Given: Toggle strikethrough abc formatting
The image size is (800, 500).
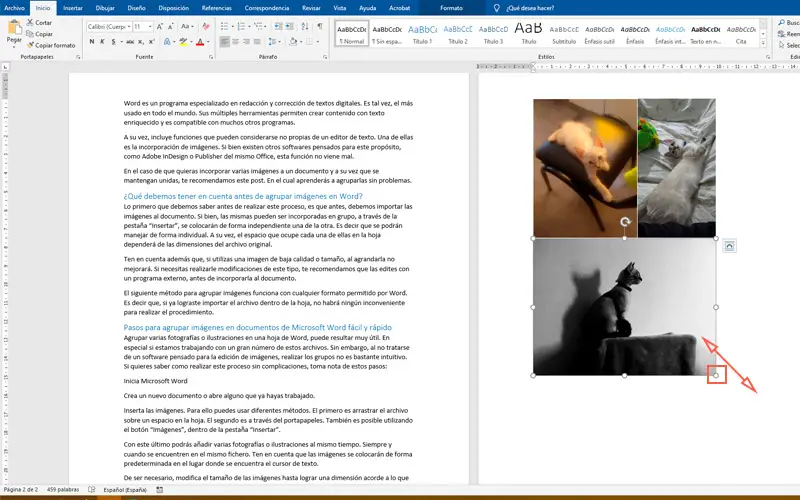Looking at the screenshot, I should click(130, 42).
